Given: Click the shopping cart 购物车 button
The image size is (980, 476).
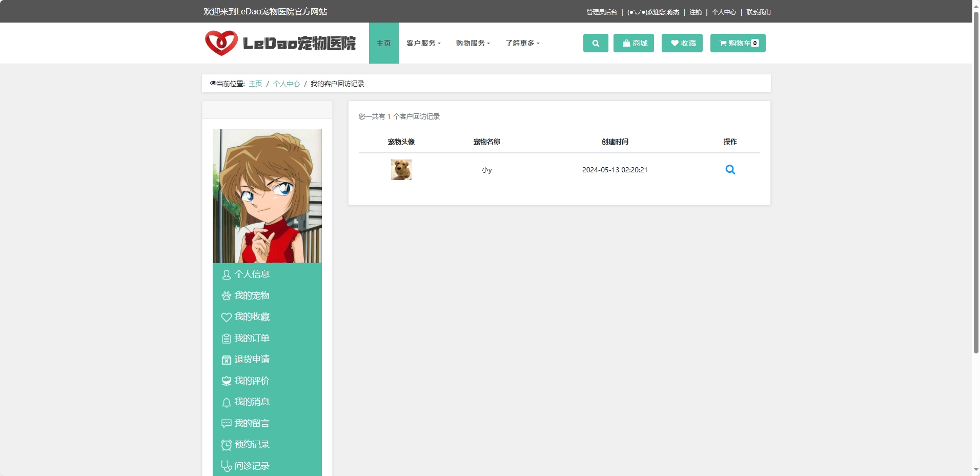Looking at the screenshot, I should pyautogui.click(x=737, y=43).
